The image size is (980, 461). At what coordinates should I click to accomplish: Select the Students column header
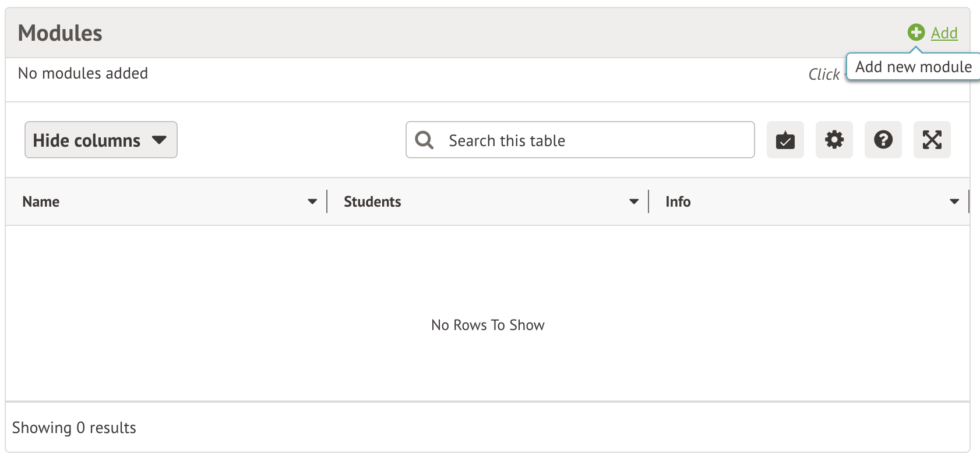(x=372, y=201)
